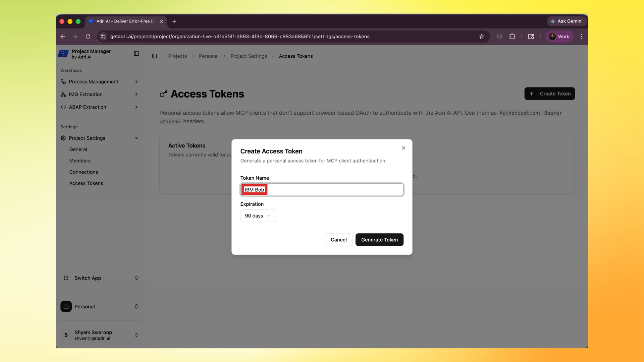Screen dimensions: 644x362
Task: Click the Generate Token button
Action: (x=379, y=240)
